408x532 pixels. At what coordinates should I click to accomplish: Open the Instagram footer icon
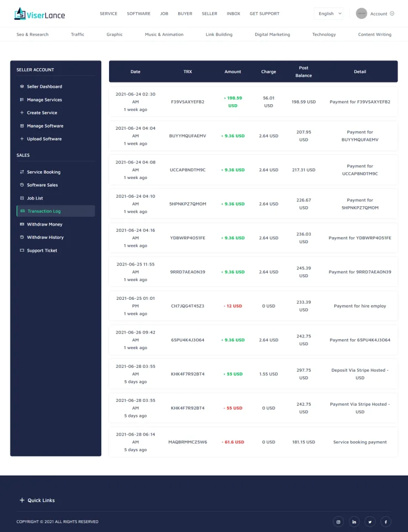(338, 521)
